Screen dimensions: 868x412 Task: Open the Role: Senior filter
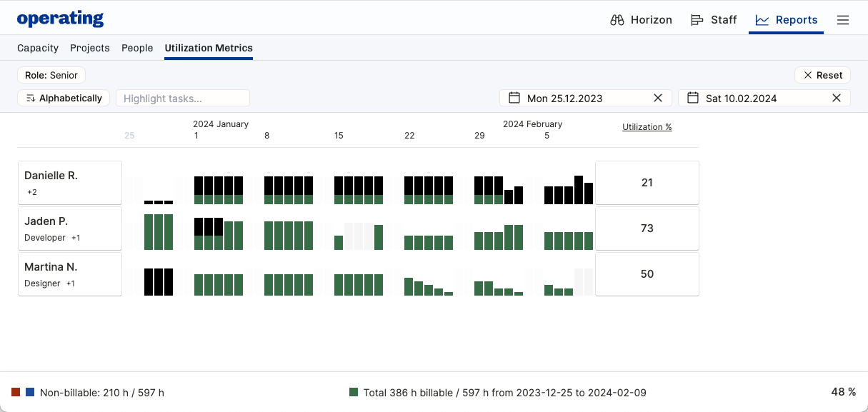(x=51, y=75)
